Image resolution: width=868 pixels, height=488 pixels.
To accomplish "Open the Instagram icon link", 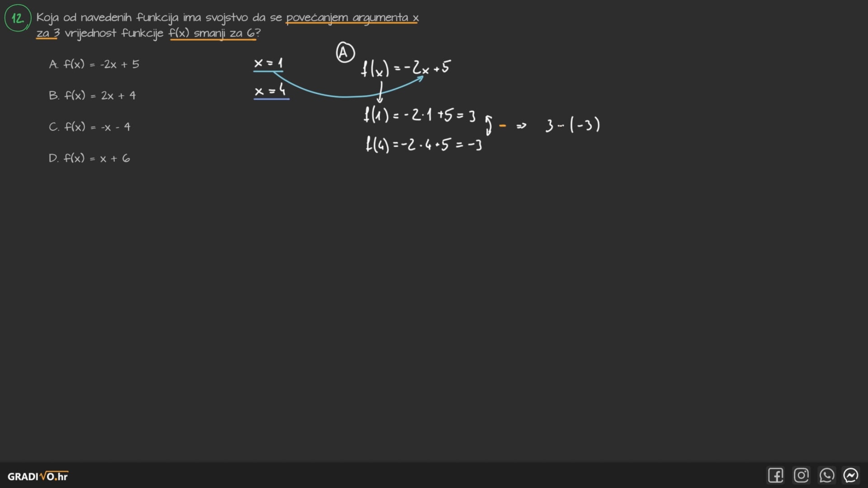I will click(x=801, y=475).
